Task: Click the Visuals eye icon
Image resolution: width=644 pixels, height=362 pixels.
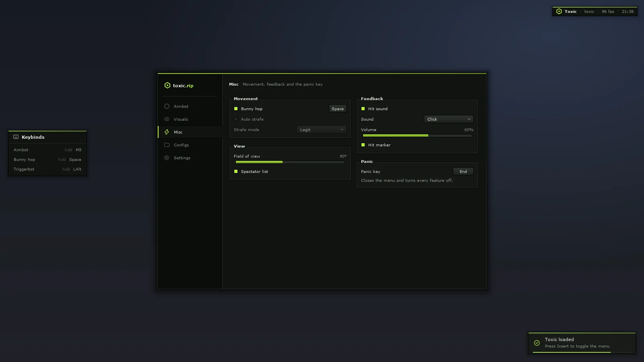Action: pyautogui.click(x=167, y=119)
